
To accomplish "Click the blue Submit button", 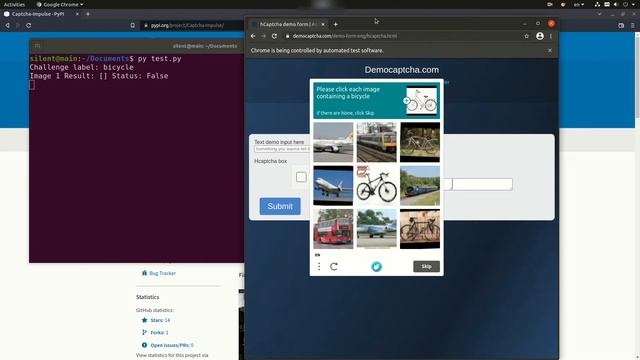I will (x=280, y=206).
